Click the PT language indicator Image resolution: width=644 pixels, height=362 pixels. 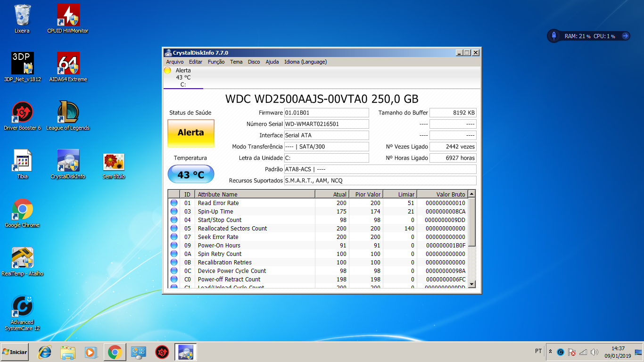pyautogui.click(x=538, y=351)
